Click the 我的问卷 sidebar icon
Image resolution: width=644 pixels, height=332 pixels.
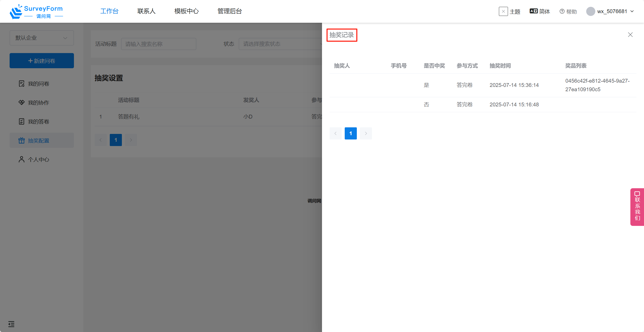pyautogui.click(x=22, y=84)
